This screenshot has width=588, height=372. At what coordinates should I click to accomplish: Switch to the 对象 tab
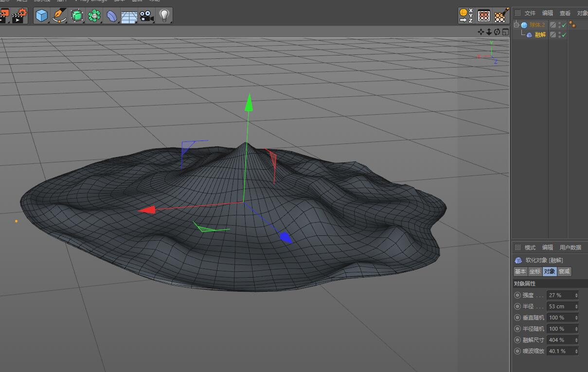point(550,272)
